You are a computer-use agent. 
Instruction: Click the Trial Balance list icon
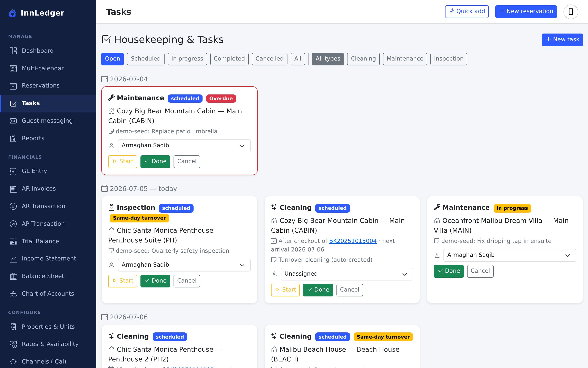[13, 241]
